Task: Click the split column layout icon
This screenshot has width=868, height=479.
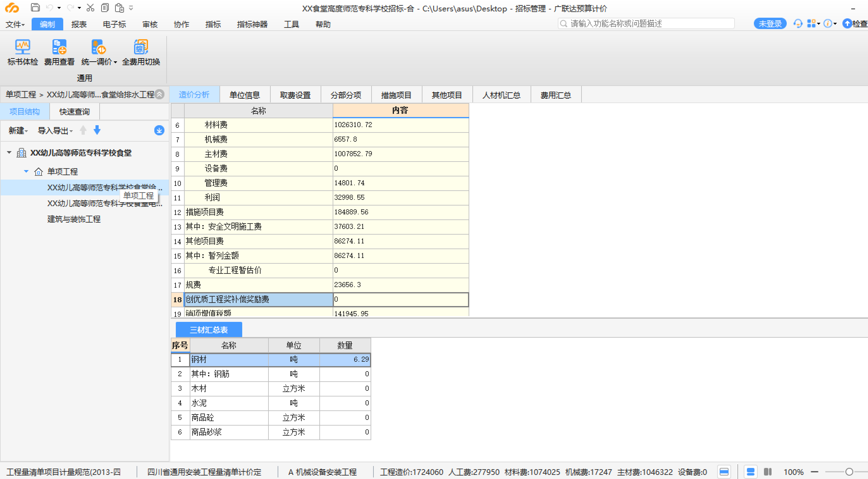Action: (x=767, y=472)
